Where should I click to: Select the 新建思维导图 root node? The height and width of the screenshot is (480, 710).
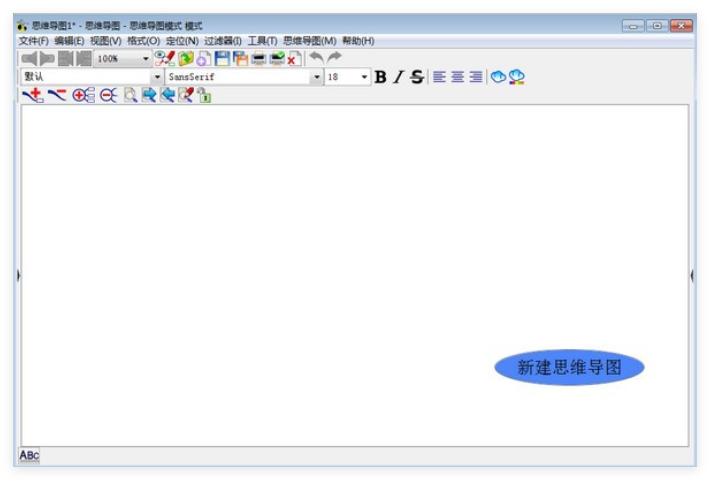(569, 367)
